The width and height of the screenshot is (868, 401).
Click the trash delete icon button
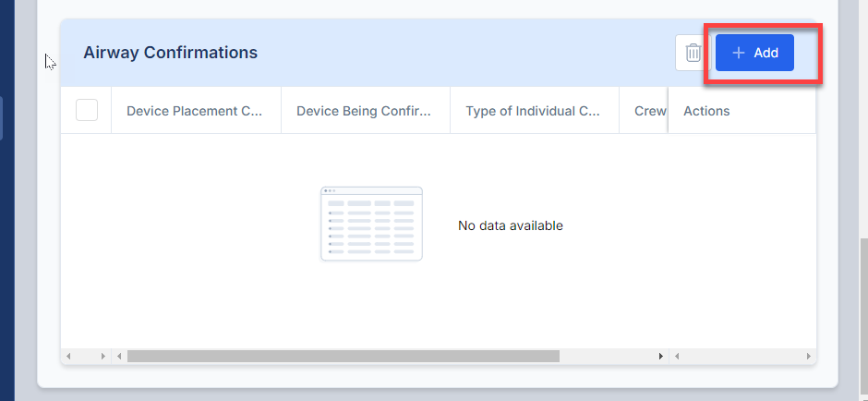(x=693, y=53)
